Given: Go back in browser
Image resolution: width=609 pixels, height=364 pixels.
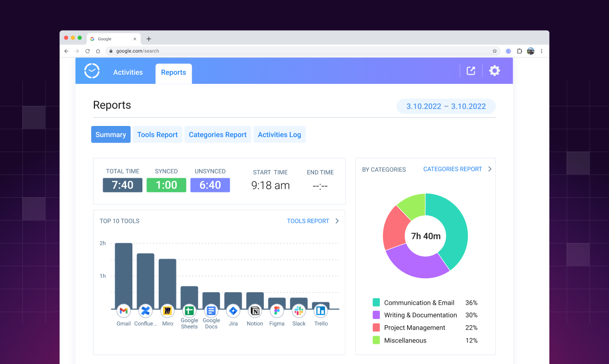Looking at the screenshot, I should point(66,51).
